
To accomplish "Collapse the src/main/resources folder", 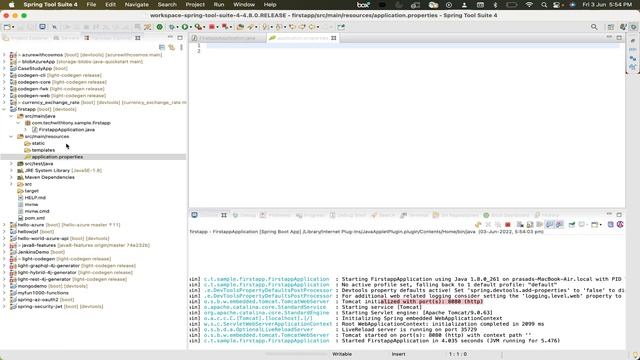I will coord(11,137).
